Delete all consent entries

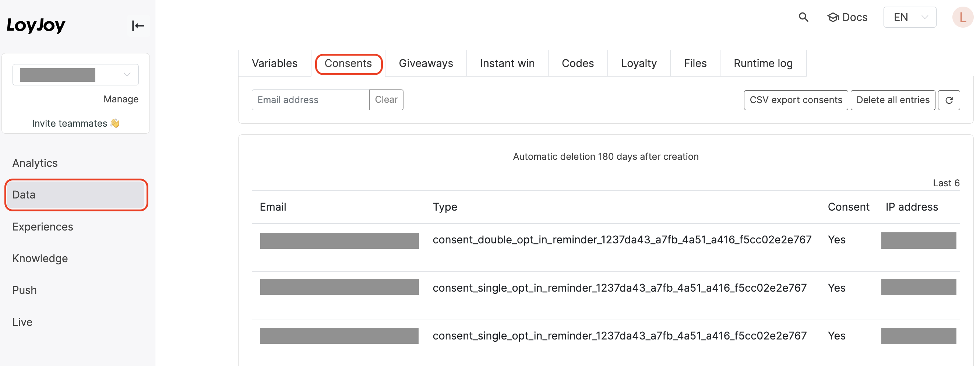coord(893,100)
